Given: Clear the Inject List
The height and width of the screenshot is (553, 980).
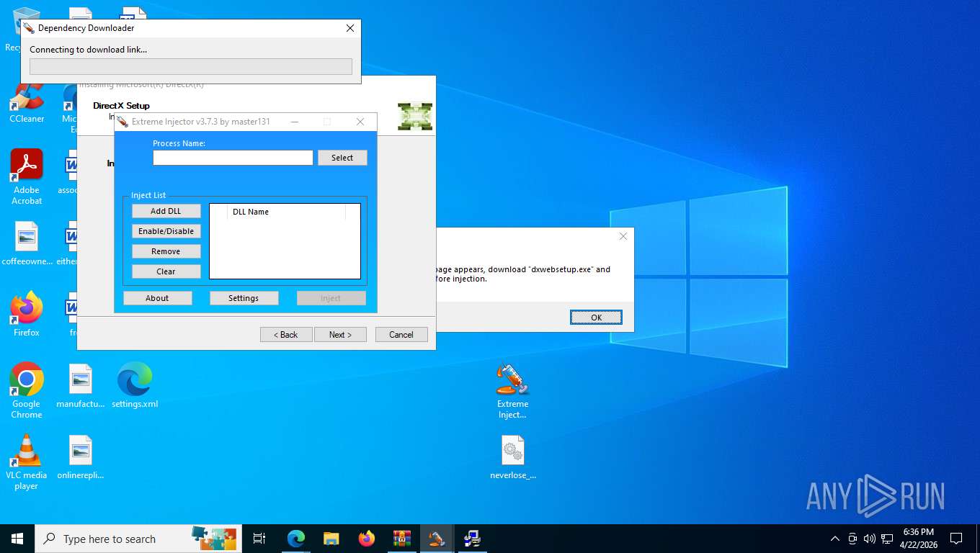Looking at the screenshot, I should 166,271.
